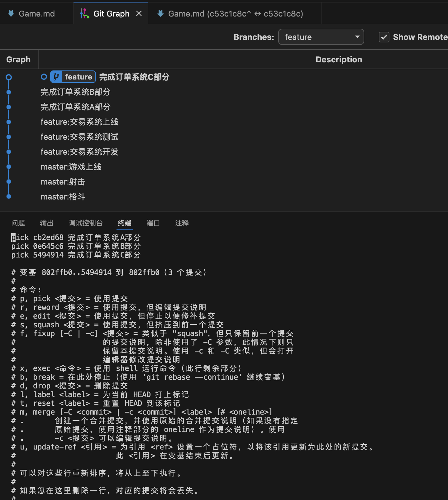Select commit feature:交易系统上线
Screen dimensions: 448x500
(x=79, y=122)
